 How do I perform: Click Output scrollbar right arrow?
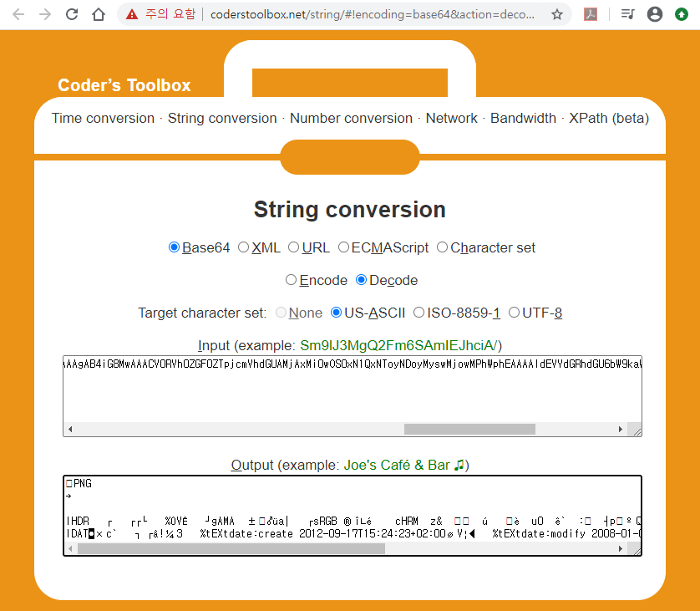[x=621, y=548]
